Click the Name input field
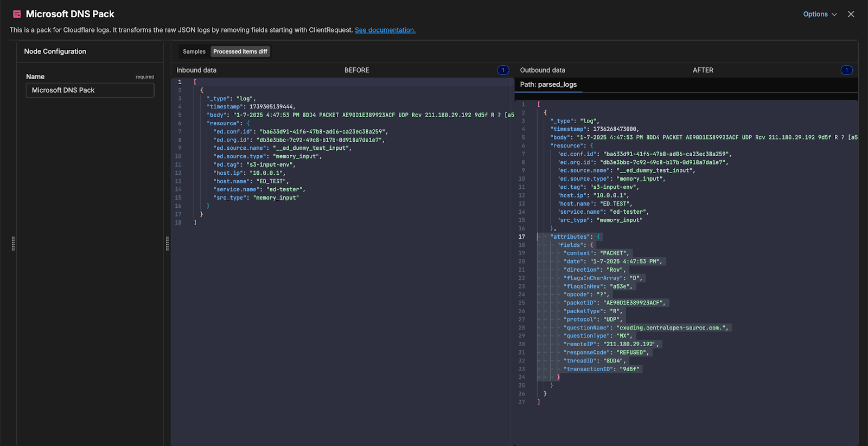Image resolution: width=868 pixels, height=446 pixels. pos(90,90)
